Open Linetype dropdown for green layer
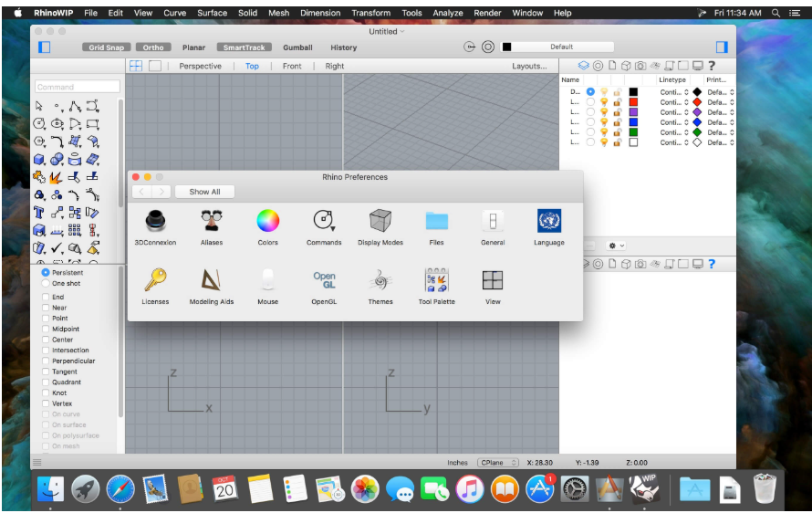Screen dimensions: 812x513 673,132
